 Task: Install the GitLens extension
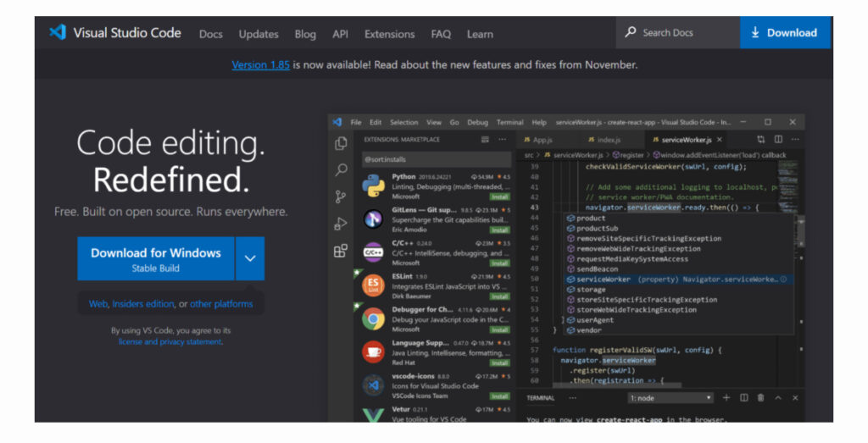(499, 230)
